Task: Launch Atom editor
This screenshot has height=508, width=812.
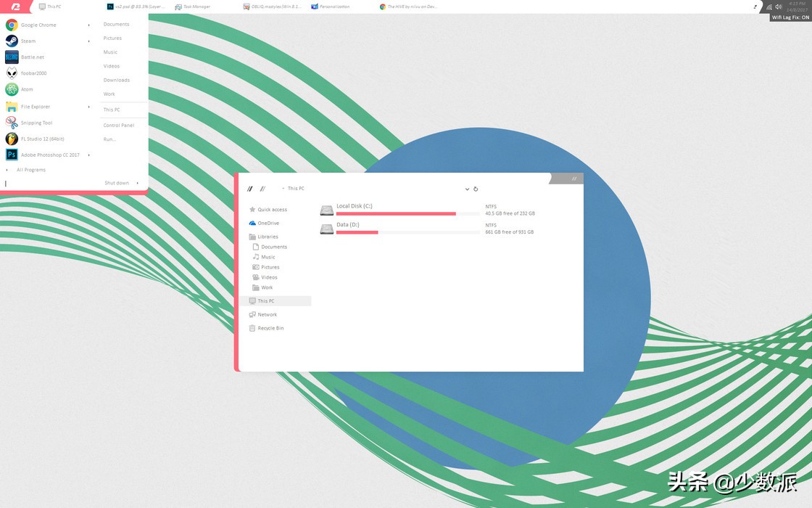Action: (27, 89)
